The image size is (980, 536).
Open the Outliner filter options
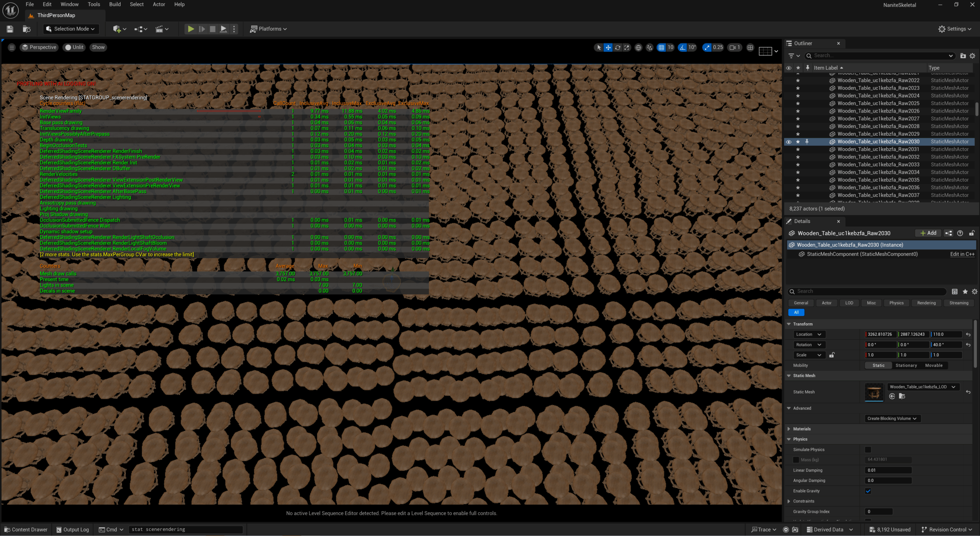pyautogui.click(x=794, y=56)
